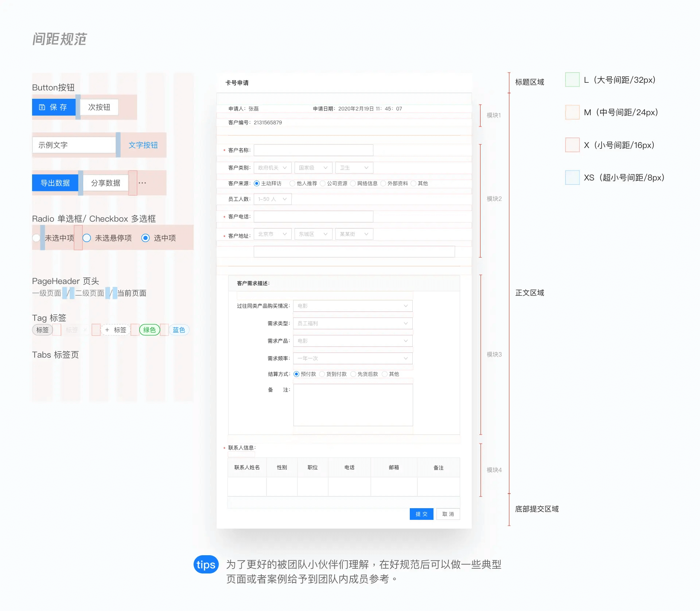The image size is (700, 611).
Task: Click the gray 标签 tag pill
Action: (x=42, y=330)
